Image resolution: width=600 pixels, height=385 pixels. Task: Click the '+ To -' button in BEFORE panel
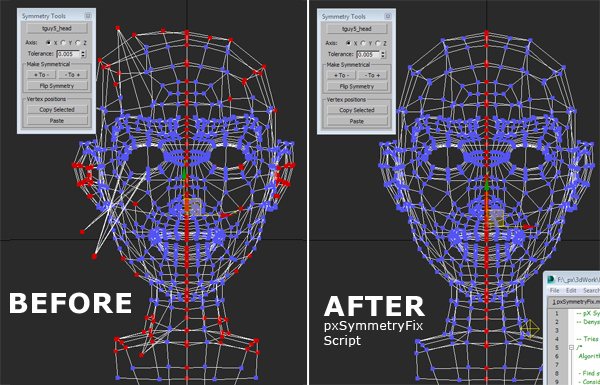click(41, 75)
